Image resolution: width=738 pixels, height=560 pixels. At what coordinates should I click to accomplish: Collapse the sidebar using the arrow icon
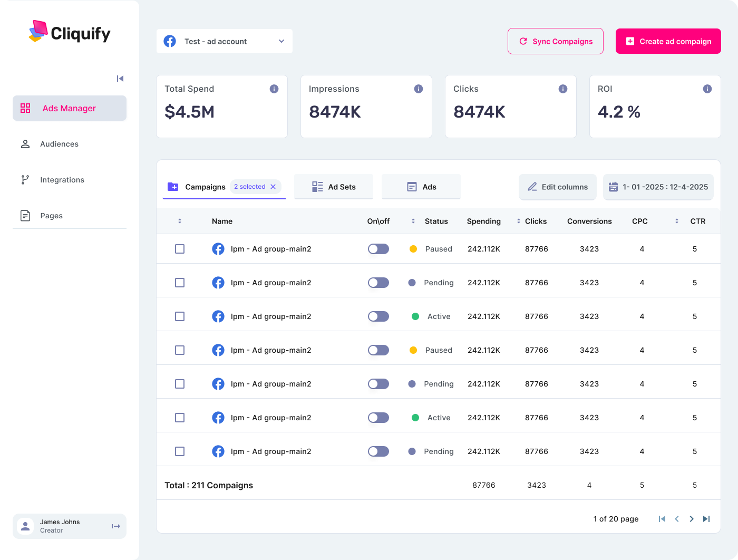[120, 79]
